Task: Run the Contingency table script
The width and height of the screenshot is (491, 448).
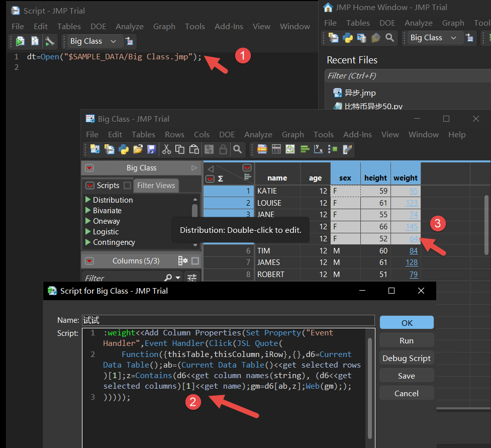Action: tap(88, 242)
